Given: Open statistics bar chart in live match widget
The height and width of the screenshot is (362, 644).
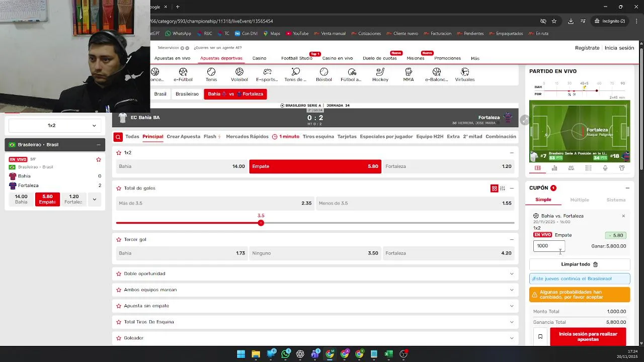Looking at the screenshot, I should pyautogui.click(x=554, y=168).
